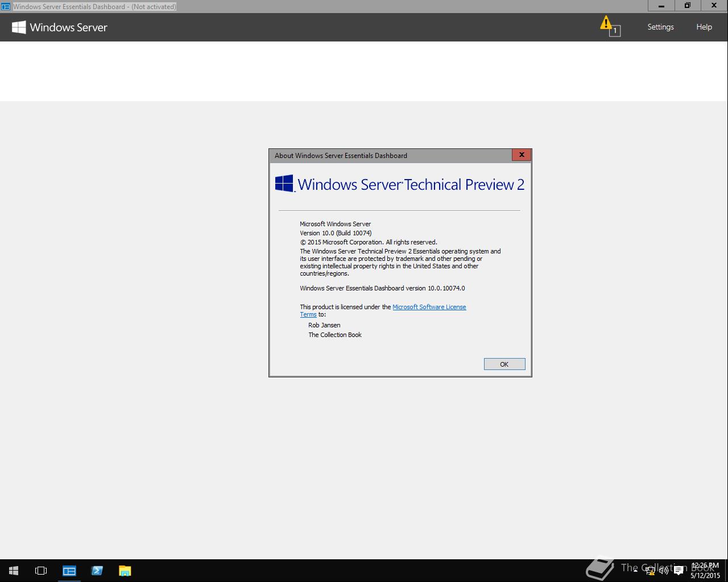Click the "Windows Server Technical Preview 2" heading
This screenshot has width=728, height=582.
[x=411, y=184]
